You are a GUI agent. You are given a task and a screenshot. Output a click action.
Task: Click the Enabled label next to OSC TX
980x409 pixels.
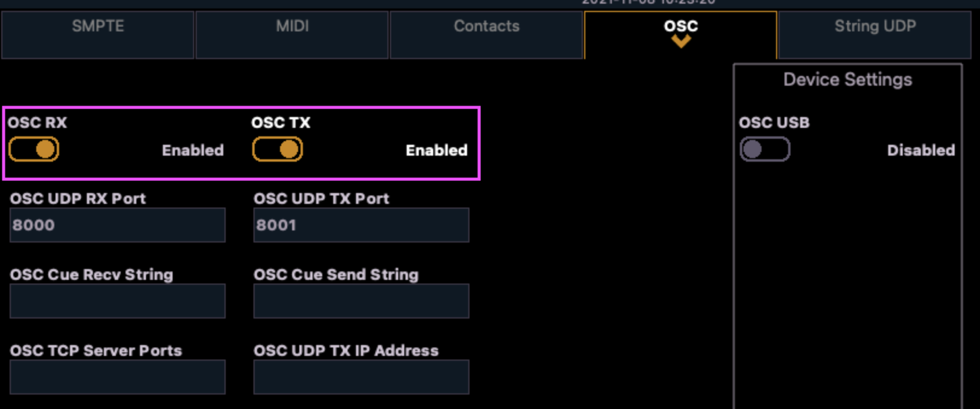436,150
